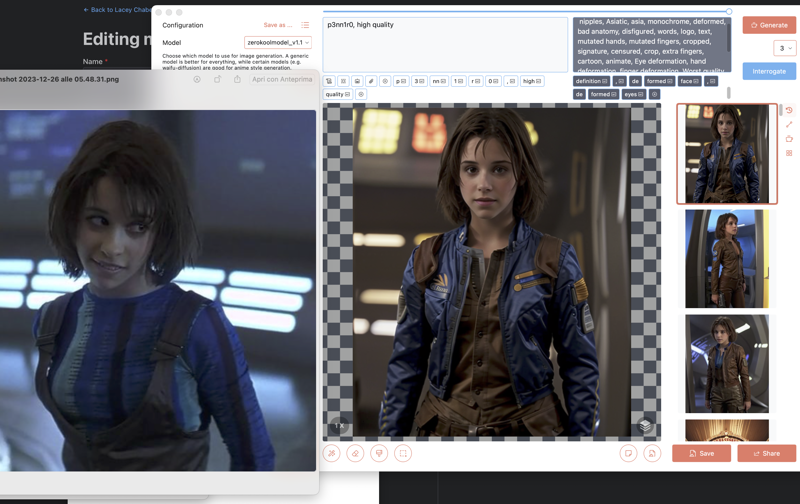Click the eraser icon in prompt toolbar
Image resolution: width=800 pixels, height=504 pixels.
pyautogui.click(x=371, y=81)
